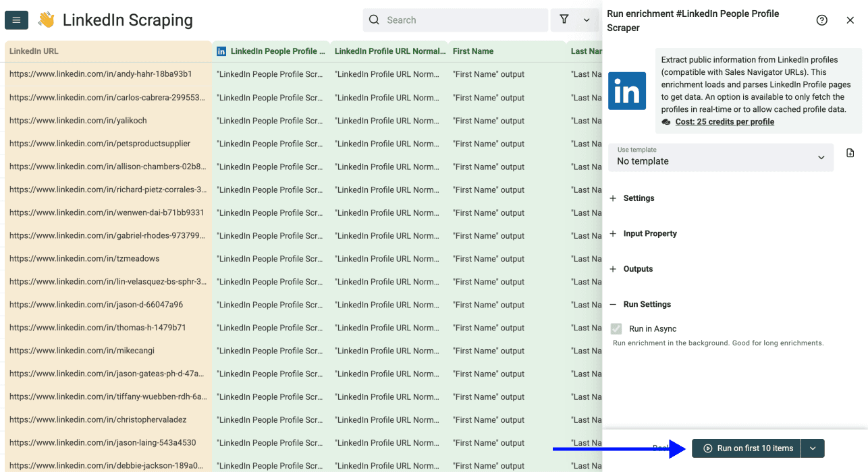Screen dimensions: 868x472
Task: Collapse the Run Settings section
Action: pyautogui.click(x=613, y=304)
